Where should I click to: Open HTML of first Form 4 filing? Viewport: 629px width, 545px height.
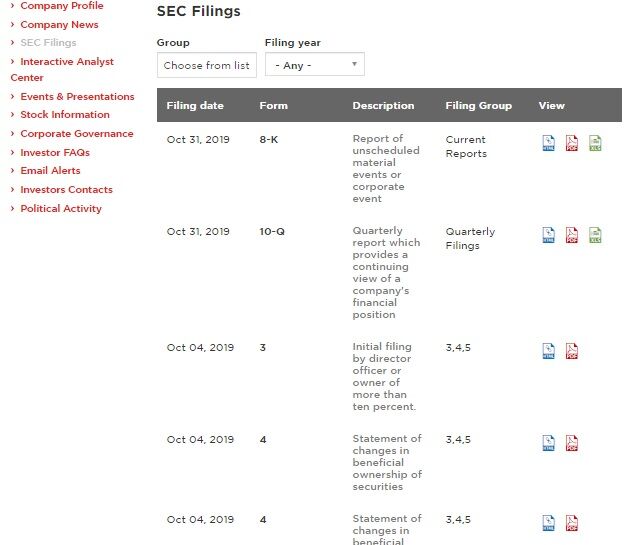coord(548,443)
